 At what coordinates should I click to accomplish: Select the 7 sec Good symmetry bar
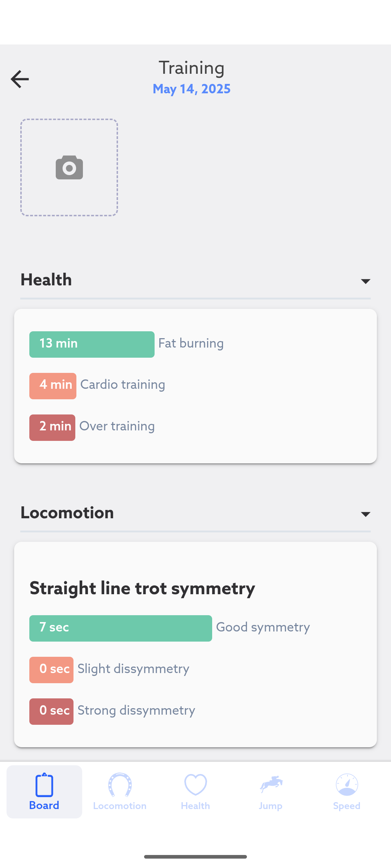(121, 628)
